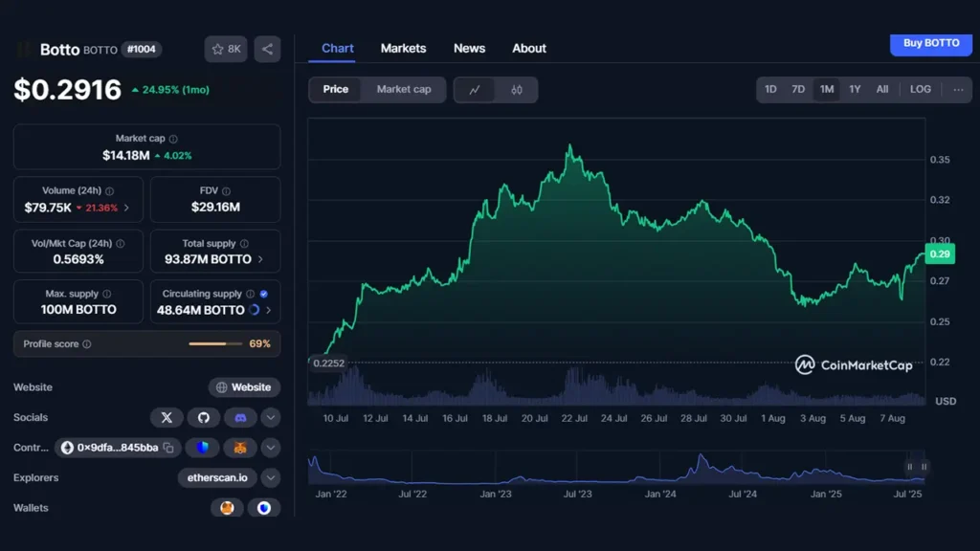980x551 pixels.
Task: Open Botto's X (Twitter) profile
Action: click(x=167, y=417)
